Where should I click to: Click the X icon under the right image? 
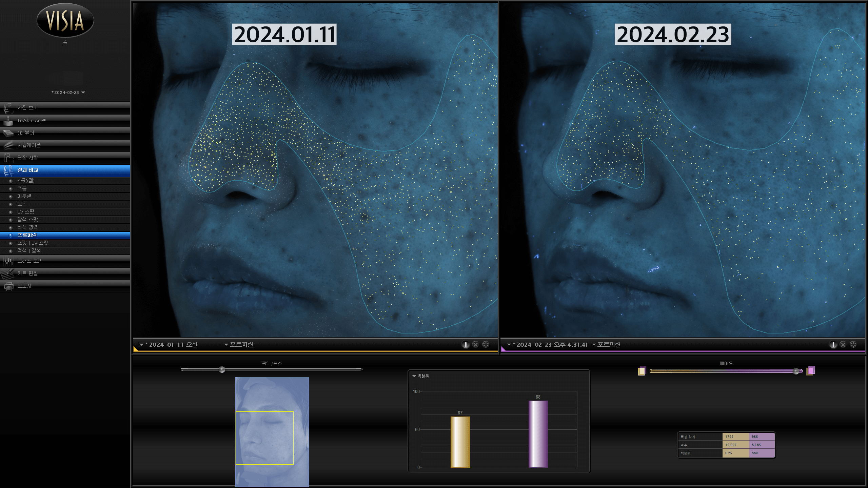[843, 345]
